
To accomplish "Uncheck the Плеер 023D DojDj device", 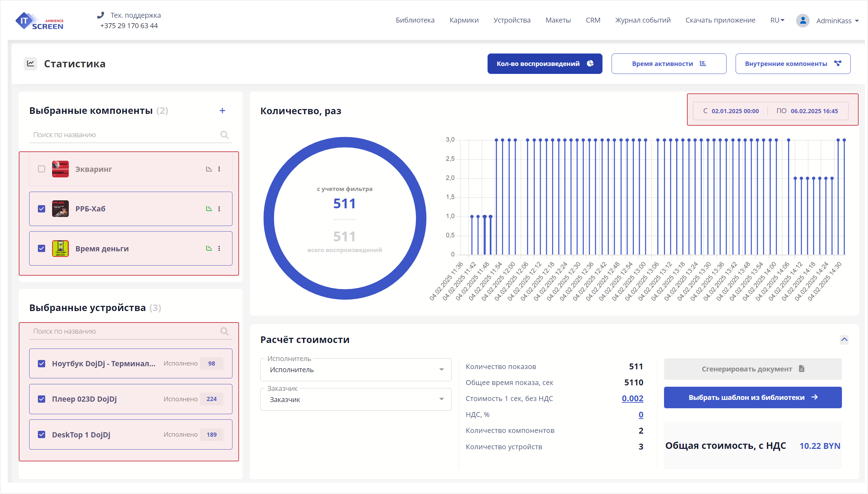I will (x=42, y=399).
